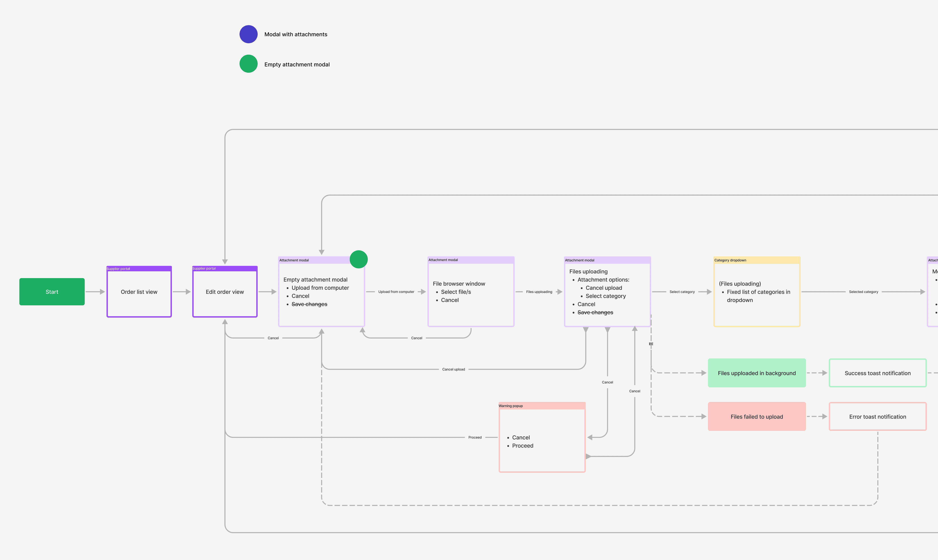Click the green Start node
Image resolution: width=938 pixels, height=560 pixels.
52,291
